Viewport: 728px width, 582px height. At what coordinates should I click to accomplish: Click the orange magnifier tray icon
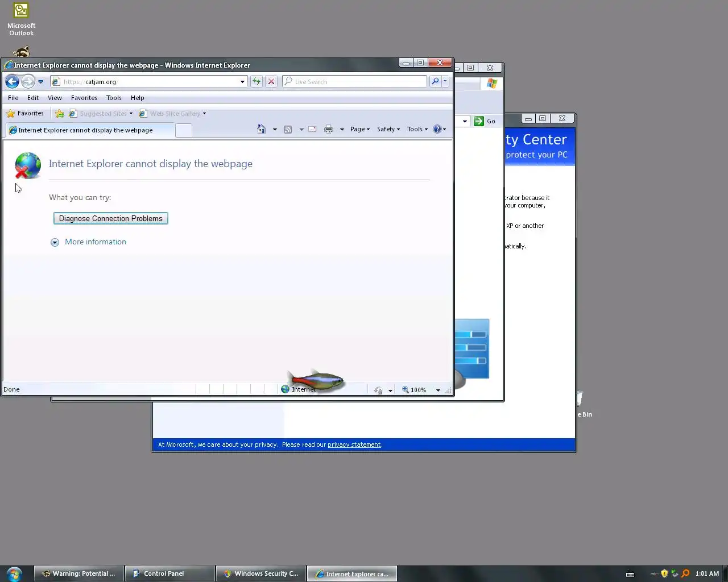(x=685, y=573)
